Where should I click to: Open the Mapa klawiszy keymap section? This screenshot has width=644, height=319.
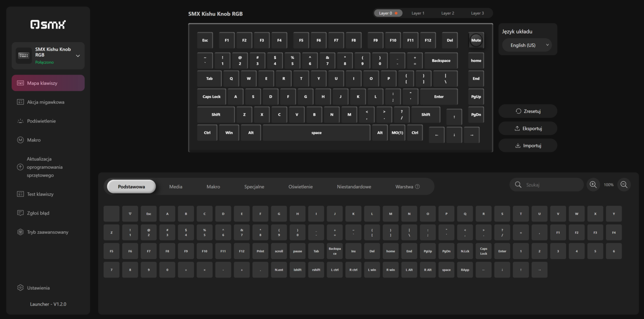pos(48,83)
